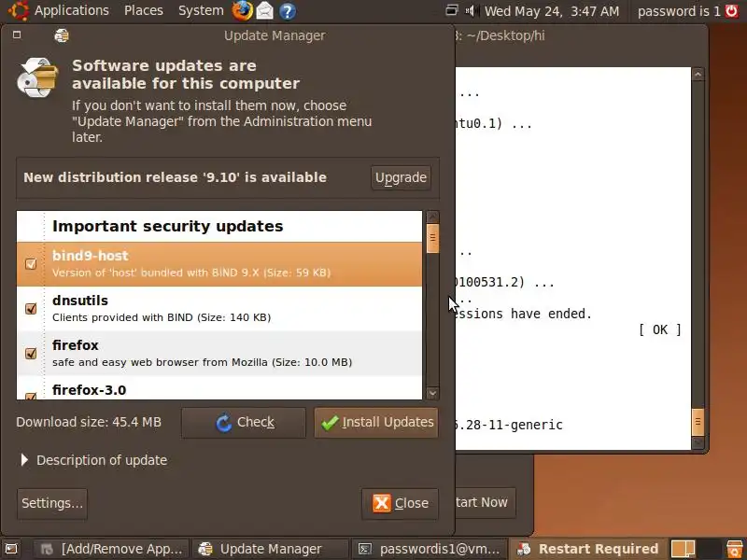Click the Important security updates header

[x=168, y=226]
